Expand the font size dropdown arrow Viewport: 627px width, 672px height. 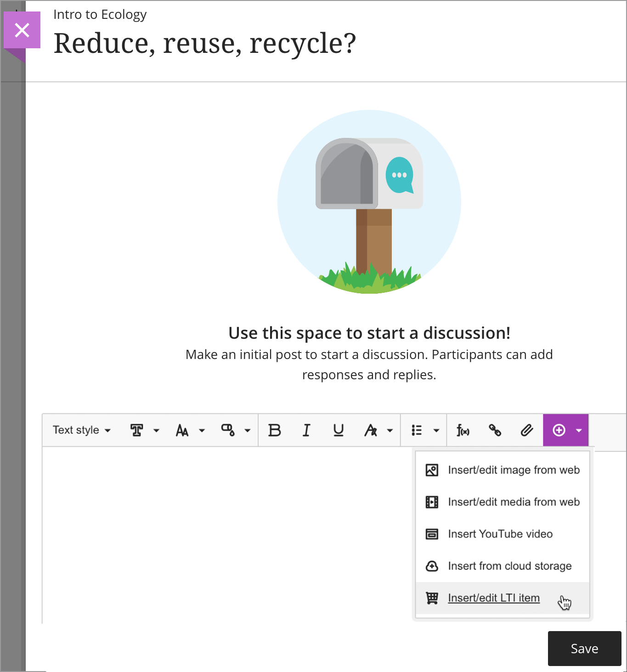[202, 431]
